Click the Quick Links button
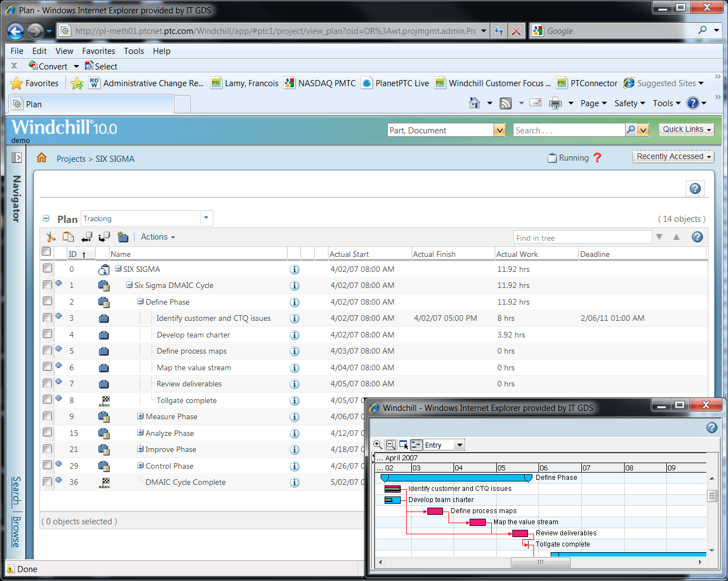This screenshot has width=728, height=581. click(686, 129)
